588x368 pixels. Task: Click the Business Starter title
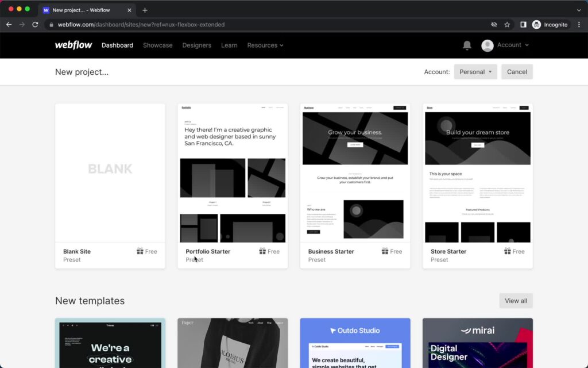[331, 251]
